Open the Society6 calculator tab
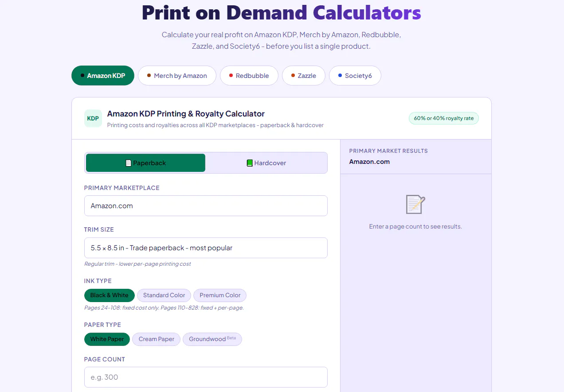Viewport: 564px width, 392px height. 355,76
